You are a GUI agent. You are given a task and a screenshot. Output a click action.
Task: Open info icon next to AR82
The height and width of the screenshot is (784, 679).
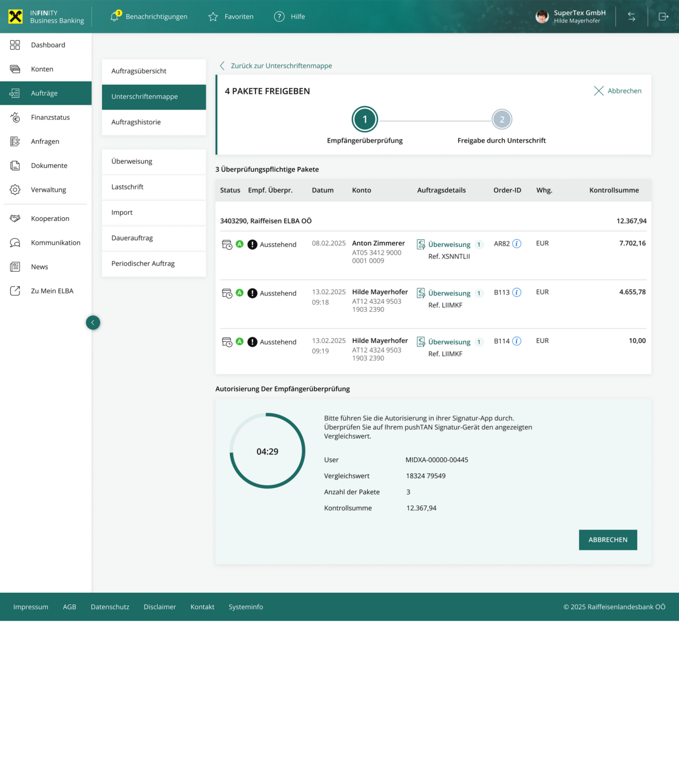click(x=517, y=244)
